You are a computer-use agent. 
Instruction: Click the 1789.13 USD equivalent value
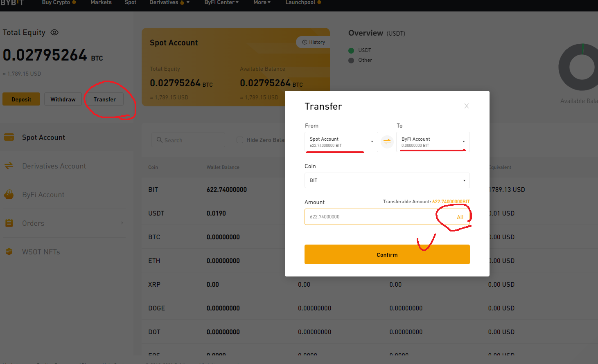point(507,190)
